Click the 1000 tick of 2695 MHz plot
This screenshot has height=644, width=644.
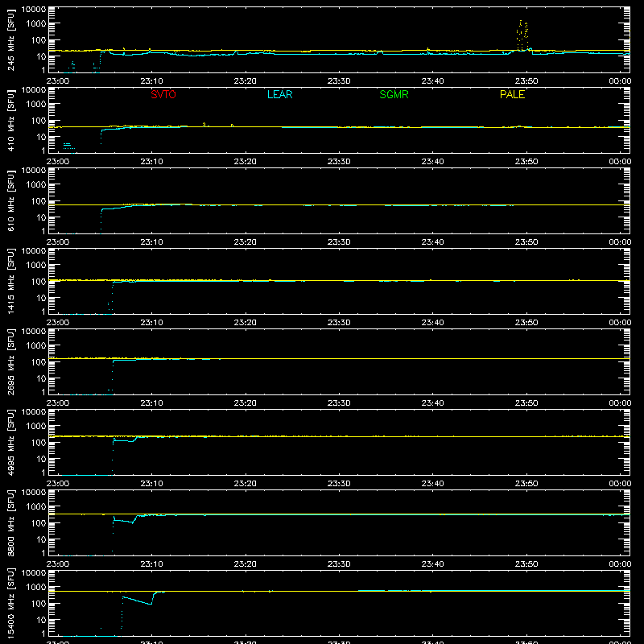click(x=35, y=346)
